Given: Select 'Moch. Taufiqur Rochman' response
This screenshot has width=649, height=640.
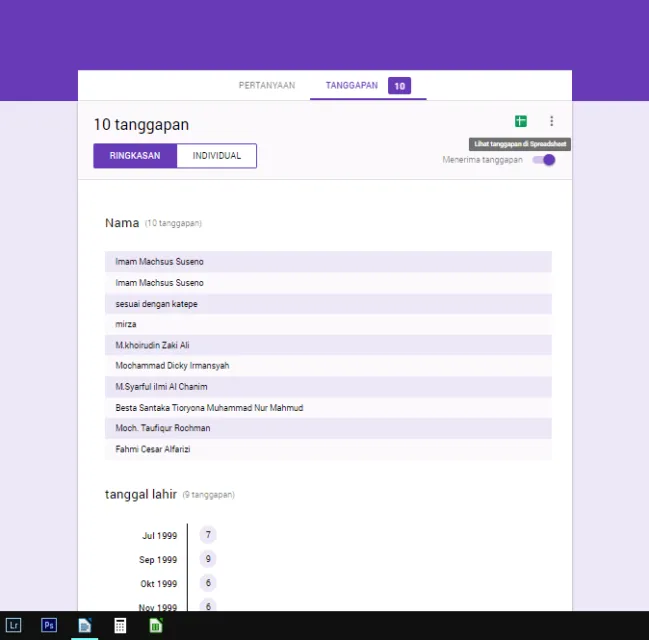Looking at the screenshot, I should [328, 428].
